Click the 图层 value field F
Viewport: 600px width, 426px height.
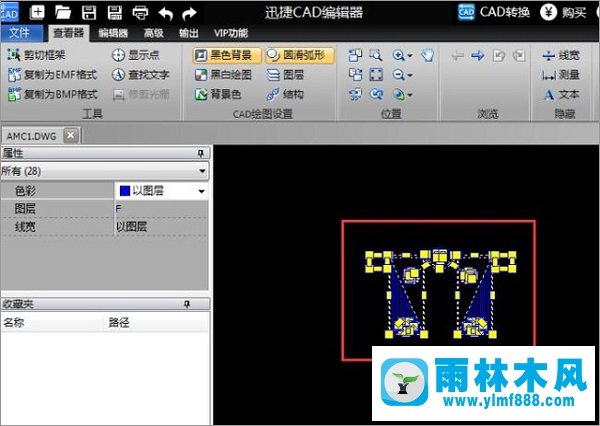point(161,209)
